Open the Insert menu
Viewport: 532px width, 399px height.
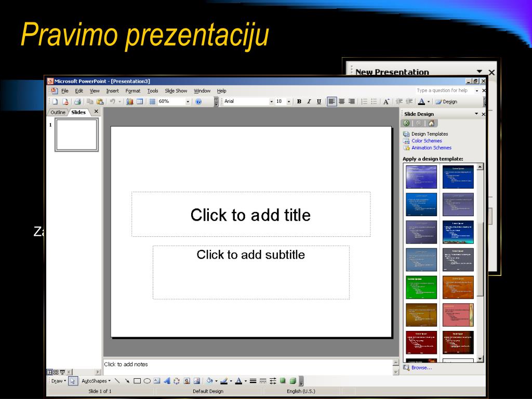[112, 91]
